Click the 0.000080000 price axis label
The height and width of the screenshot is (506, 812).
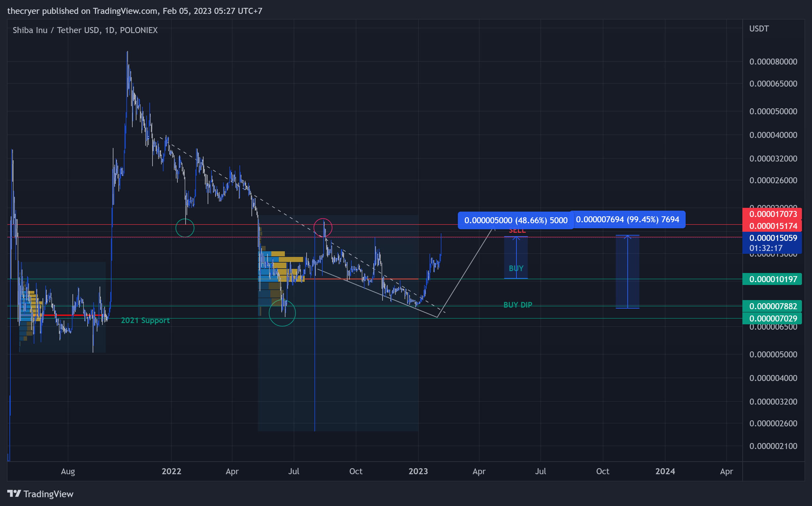click(x=773, y=62)
